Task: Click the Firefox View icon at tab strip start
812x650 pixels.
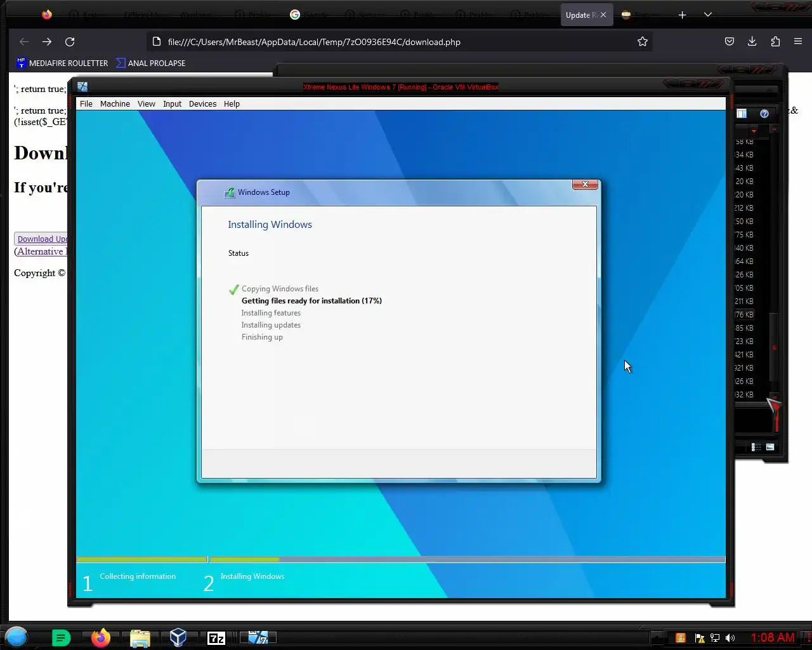Action: [47, 15]
